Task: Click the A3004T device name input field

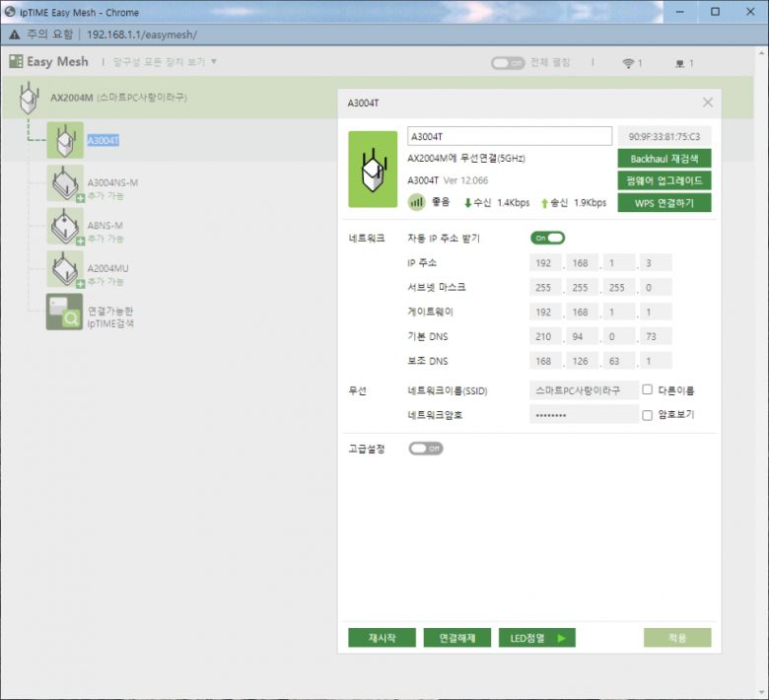Action: [x=510, y=136]
